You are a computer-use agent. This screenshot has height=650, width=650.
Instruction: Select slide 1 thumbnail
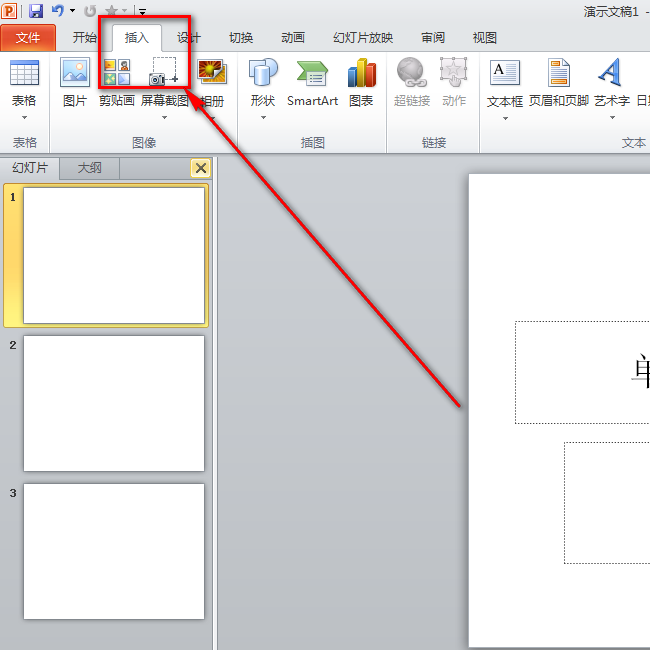click(114, 255)
